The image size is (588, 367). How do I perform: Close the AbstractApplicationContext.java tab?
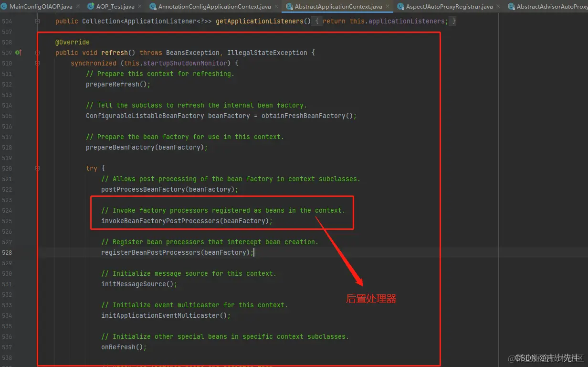(x=388, y=7)
